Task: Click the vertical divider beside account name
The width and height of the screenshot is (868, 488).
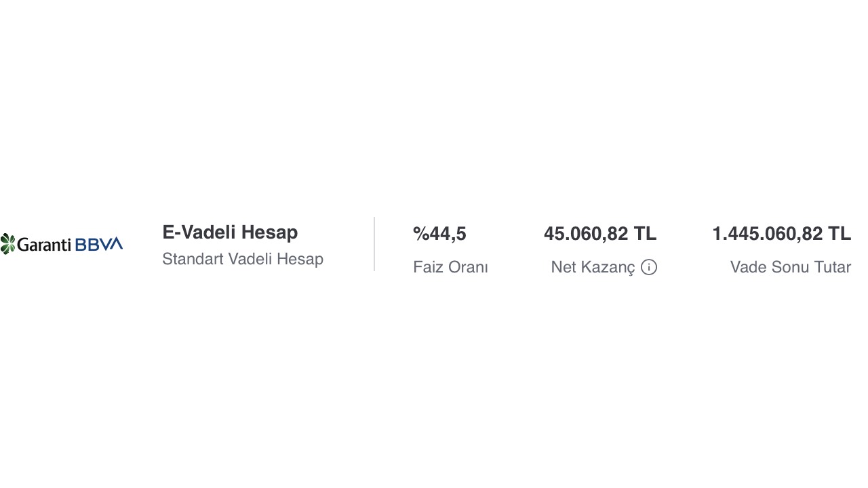Action: [374, 244]
